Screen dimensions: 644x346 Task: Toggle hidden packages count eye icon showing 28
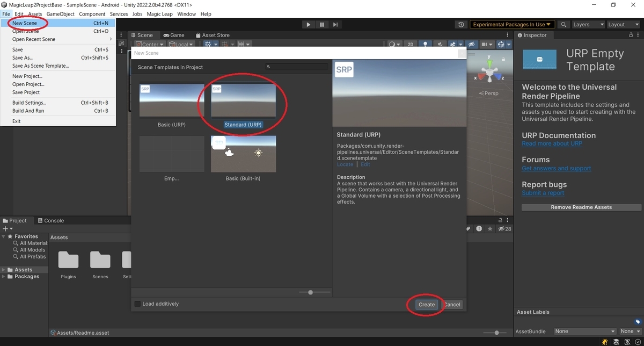click(x=504, y=228)
